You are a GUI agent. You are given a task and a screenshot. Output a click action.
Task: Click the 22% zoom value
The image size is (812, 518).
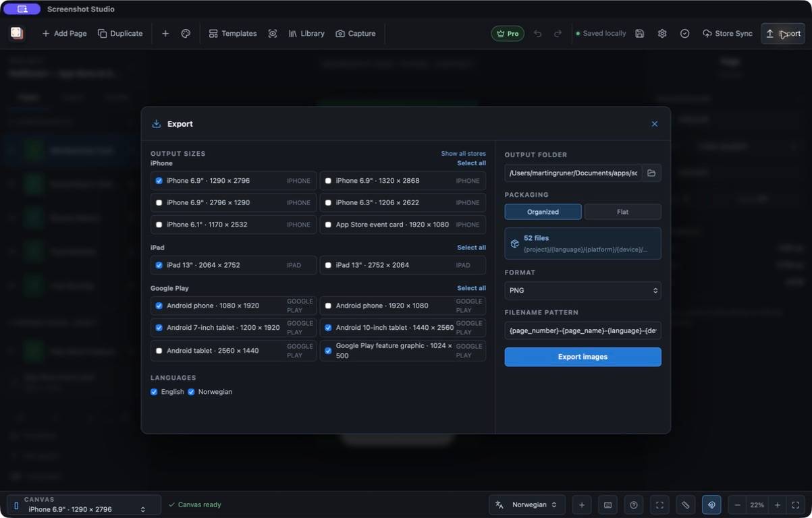pyautogui.click(x=757, y=505)
